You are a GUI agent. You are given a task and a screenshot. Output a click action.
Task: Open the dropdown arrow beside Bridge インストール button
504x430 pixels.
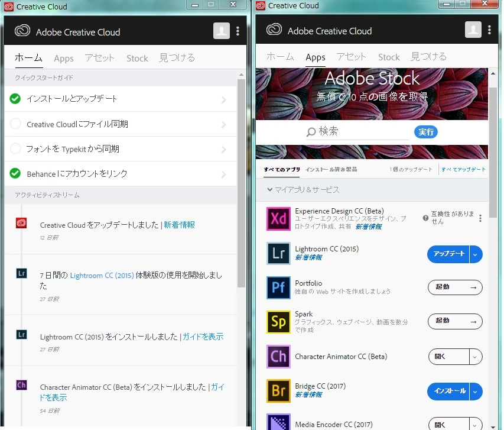pos(476,392)
